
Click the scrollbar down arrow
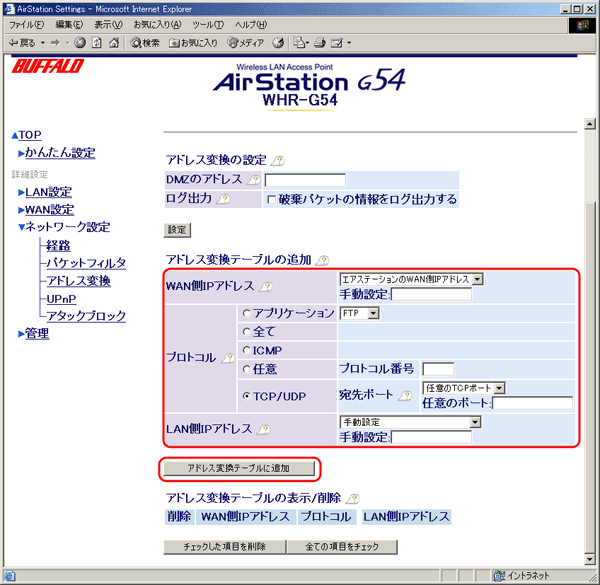(590, 559)
